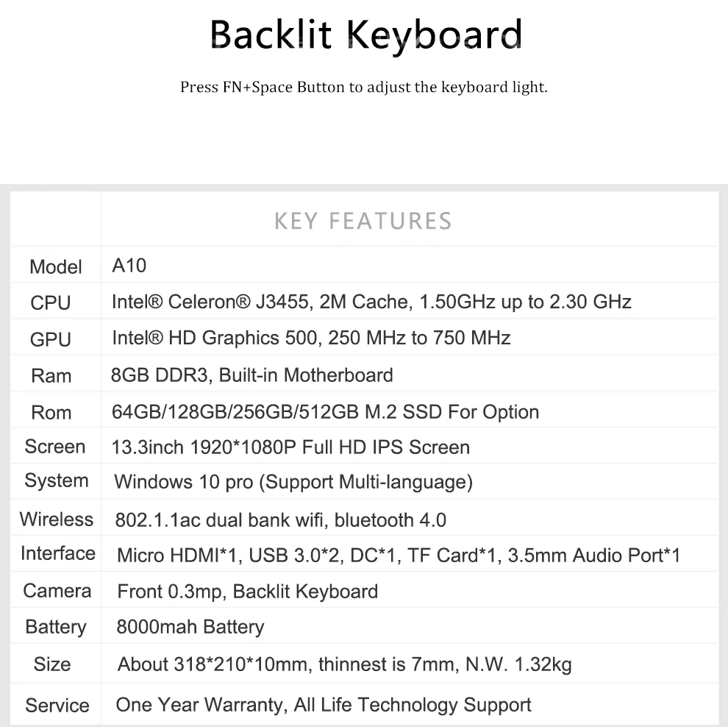Click the 13.3inch Full HD IPS Screen text
728x727 pixels.
click(x=290, y=447)
